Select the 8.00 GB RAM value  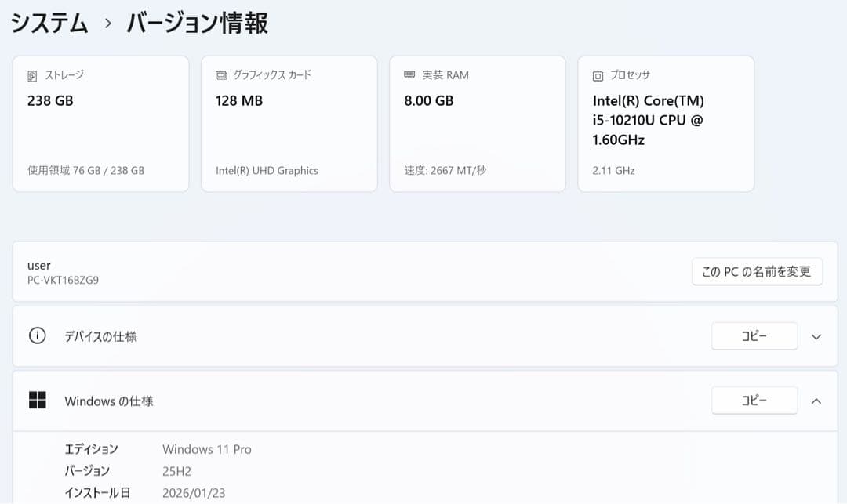[x=428, y=101]
